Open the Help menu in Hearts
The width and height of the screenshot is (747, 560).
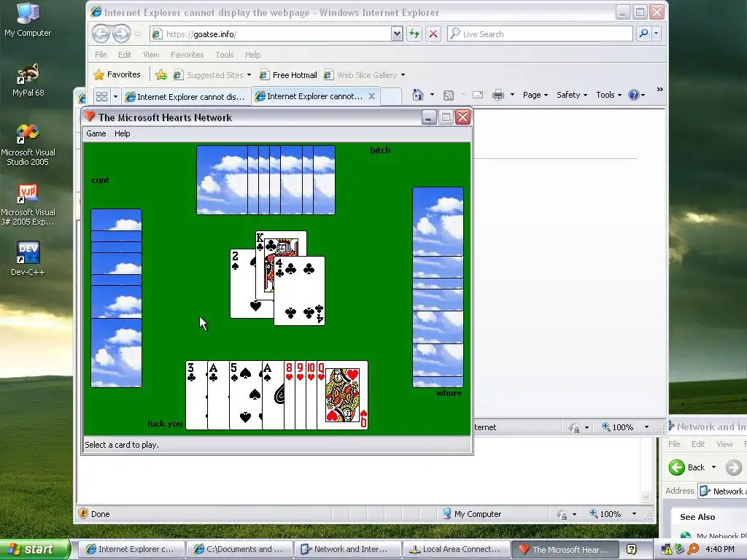122,134
